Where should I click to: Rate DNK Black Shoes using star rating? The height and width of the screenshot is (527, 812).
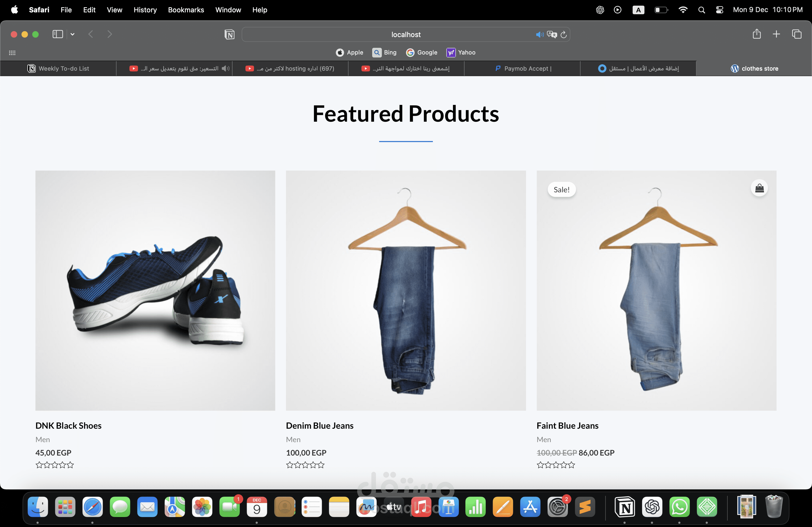(55, 465)
